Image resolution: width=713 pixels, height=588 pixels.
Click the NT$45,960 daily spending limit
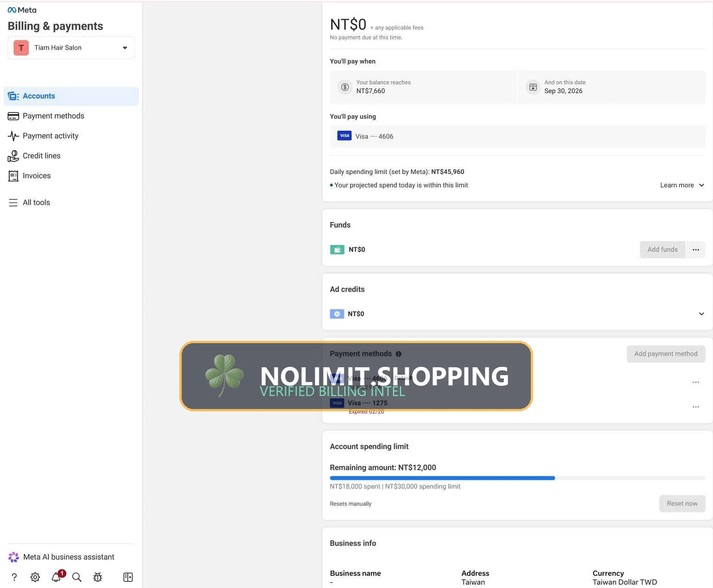coord(447,172)
